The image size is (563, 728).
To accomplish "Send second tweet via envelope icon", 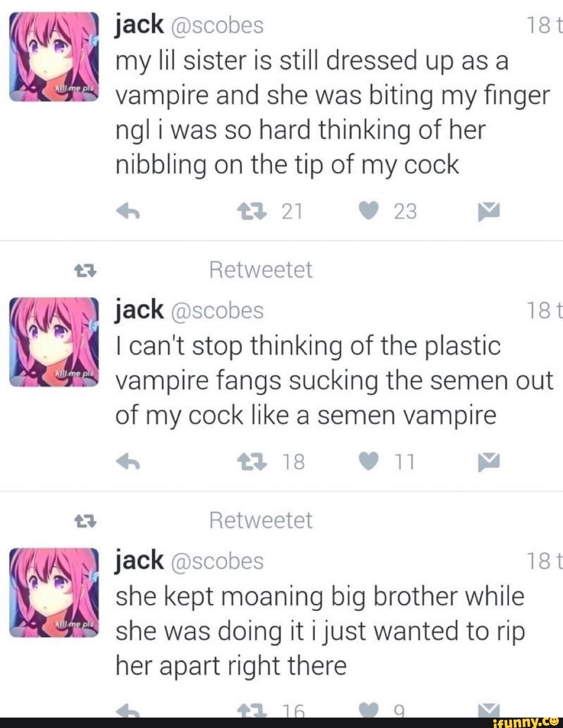I will tap(488, 462).
